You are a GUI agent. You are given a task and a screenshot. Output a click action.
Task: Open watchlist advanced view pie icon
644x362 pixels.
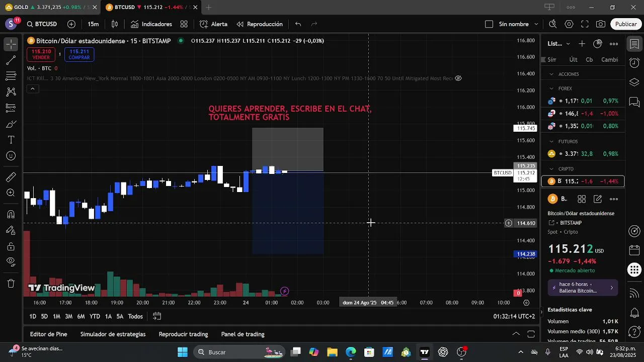[598, 44]
